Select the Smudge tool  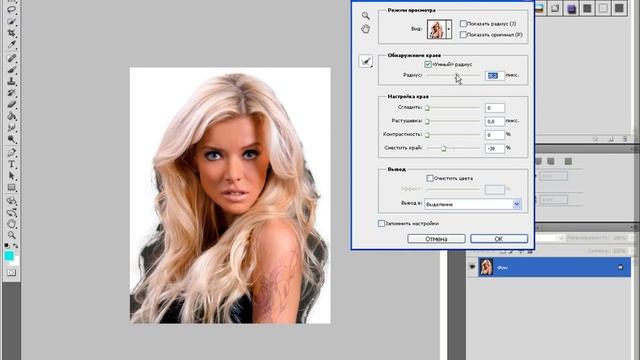(x=11, y=127)
